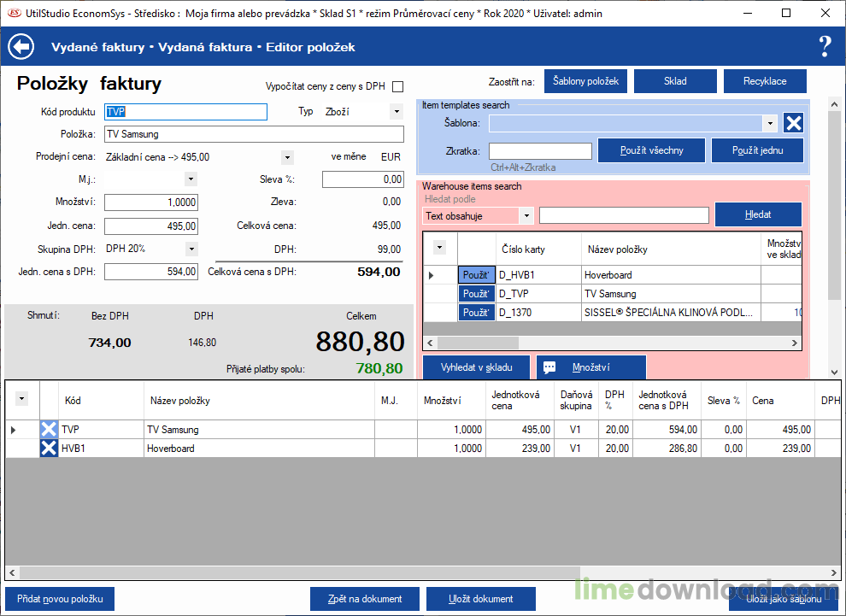Click the warehouse search text field

tap(624, 215)
